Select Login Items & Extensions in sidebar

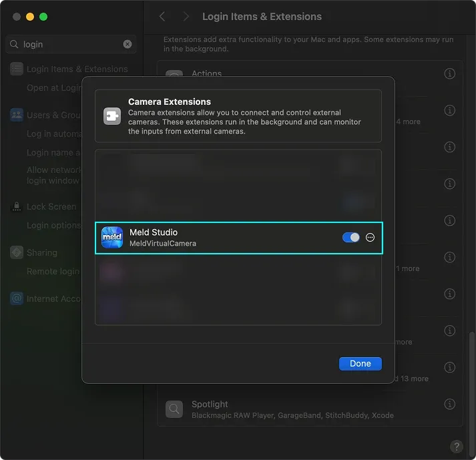[69, 69]
